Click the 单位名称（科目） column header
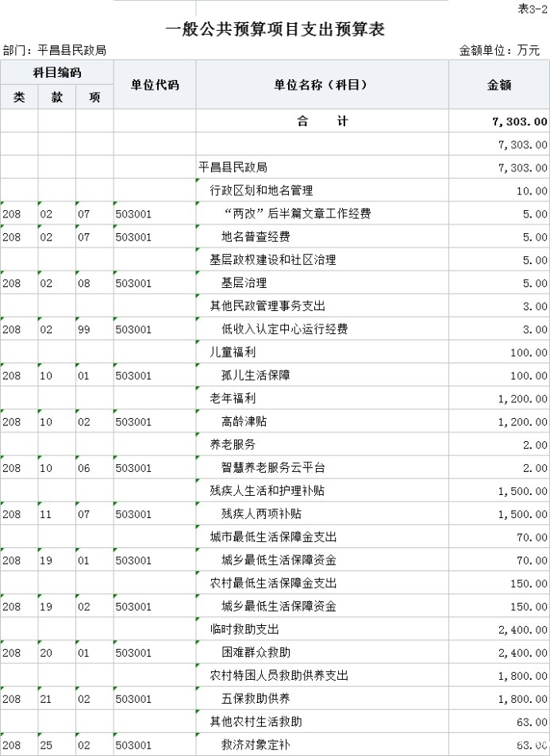Image resolution: width=550 pixels, height=756 pixels. coord(321,85)
